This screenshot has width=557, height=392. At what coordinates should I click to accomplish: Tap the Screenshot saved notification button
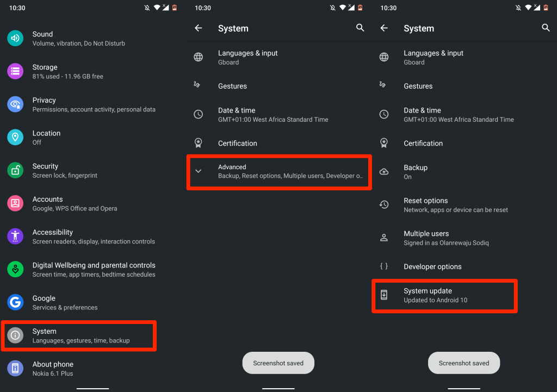point(278,363)
